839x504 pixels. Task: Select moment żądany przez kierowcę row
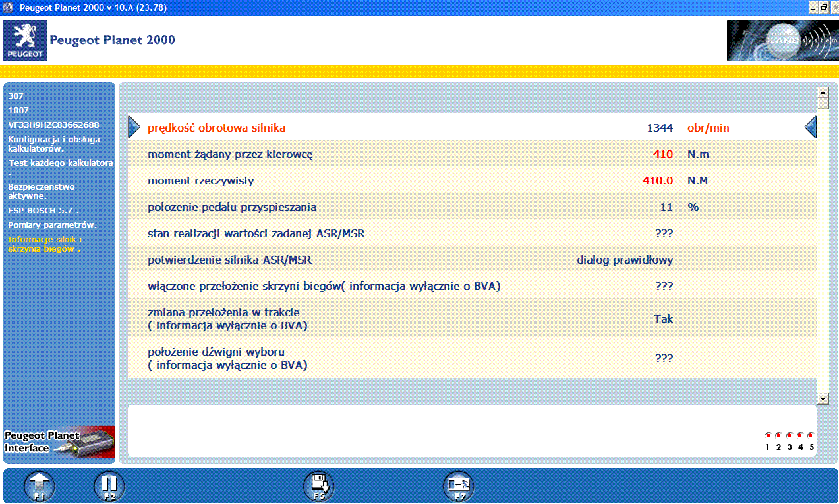coord(472,154)
